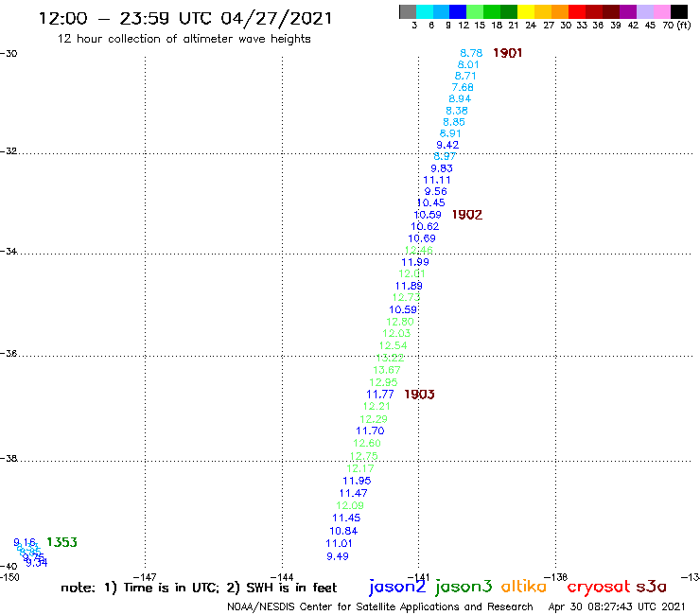The width and height of the screenshot is (700, 615).
Task: Click the reading '11.11'
Action: coord(437,180)
